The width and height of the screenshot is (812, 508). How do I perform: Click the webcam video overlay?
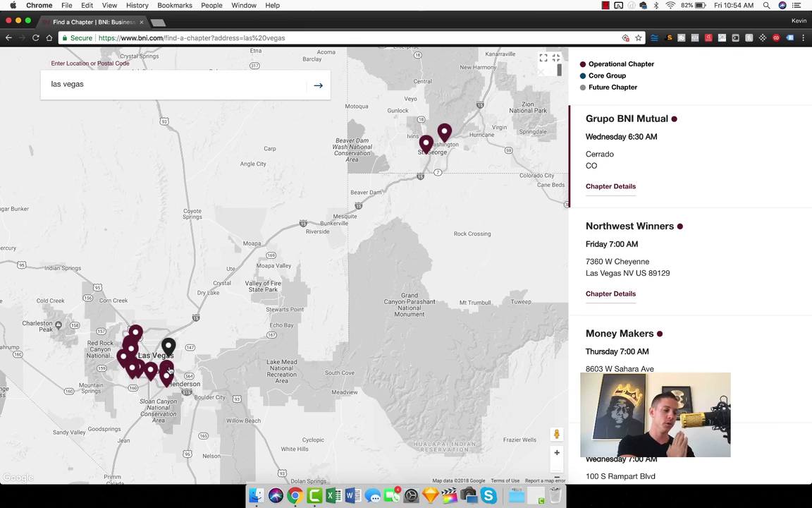(x=655, y=415)
